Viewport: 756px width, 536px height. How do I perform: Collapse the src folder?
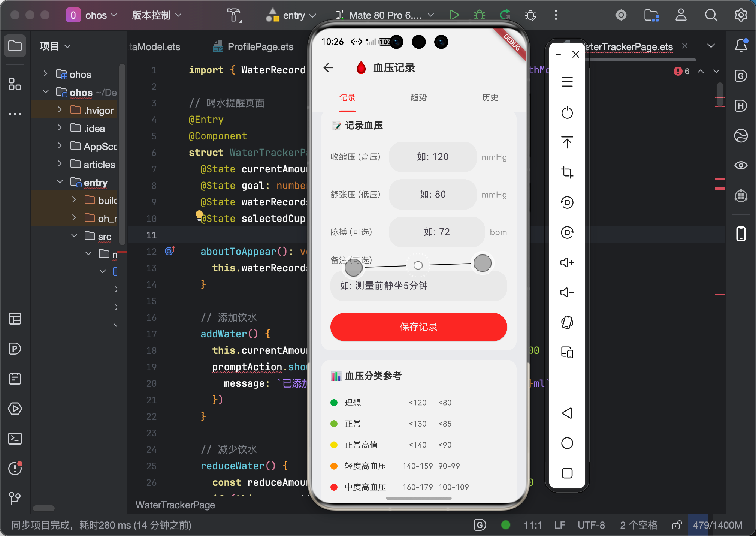point(74,235)
